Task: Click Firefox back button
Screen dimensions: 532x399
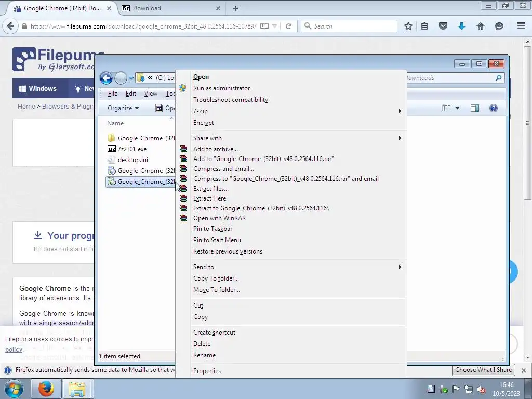Action: tap(10, 26)
